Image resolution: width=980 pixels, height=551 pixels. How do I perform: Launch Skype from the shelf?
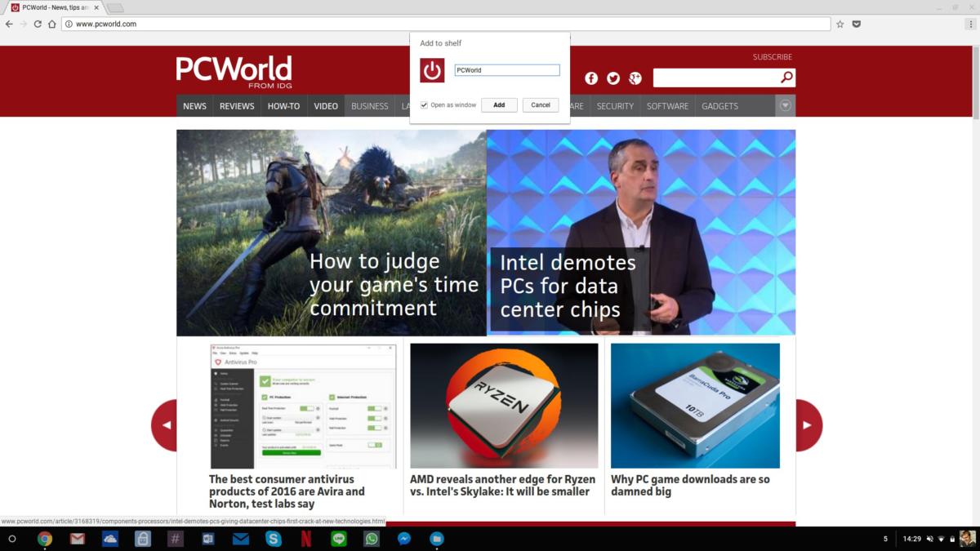click(274, 539)
